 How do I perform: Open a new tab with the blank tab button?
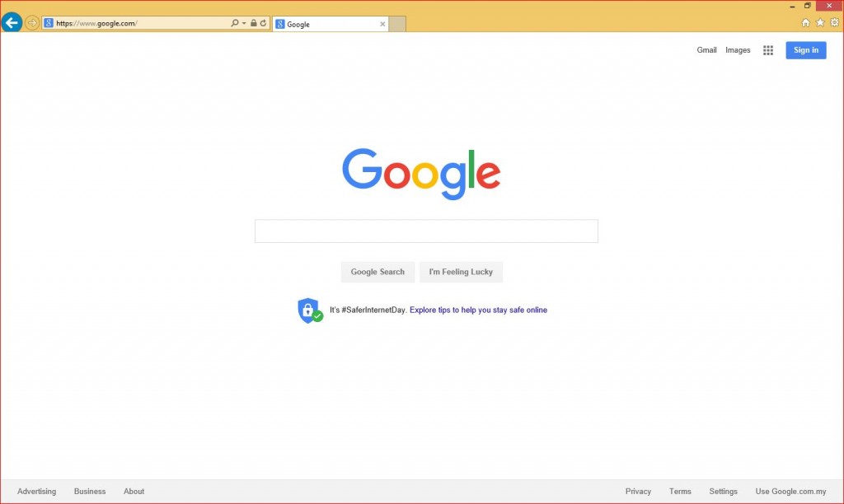point(397,24)
